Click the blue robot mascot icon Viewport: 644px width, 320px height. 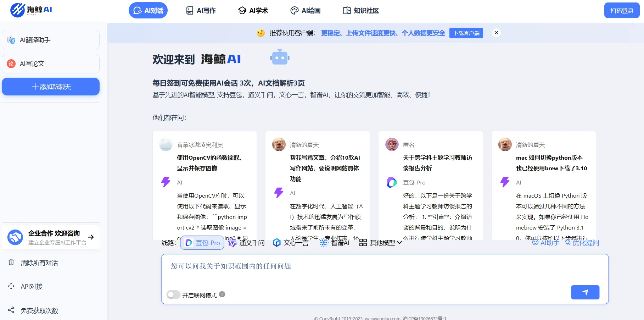point(280,57)
